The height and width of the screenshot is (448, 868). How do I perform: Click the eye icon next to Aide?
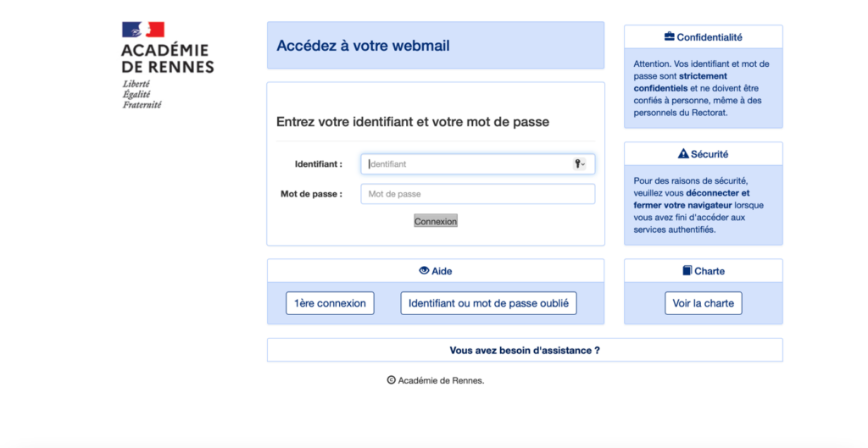click(x=424, y=271)
